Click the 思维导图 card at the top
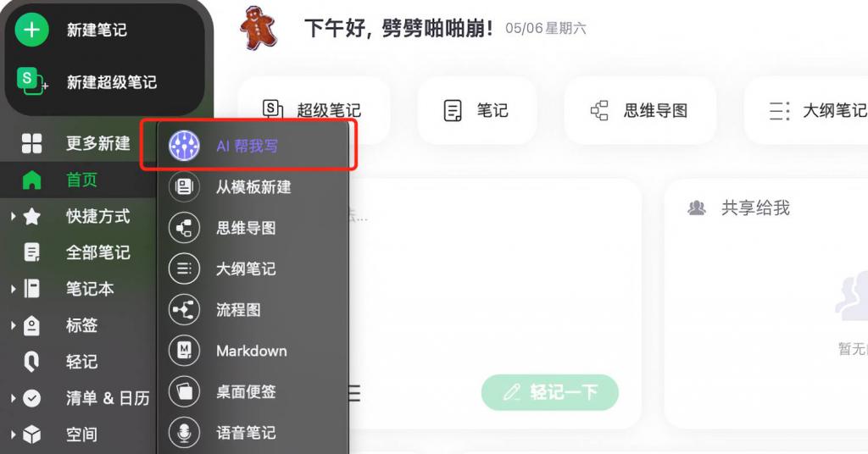This screenshot has height=454, width=868. (639, 110)
